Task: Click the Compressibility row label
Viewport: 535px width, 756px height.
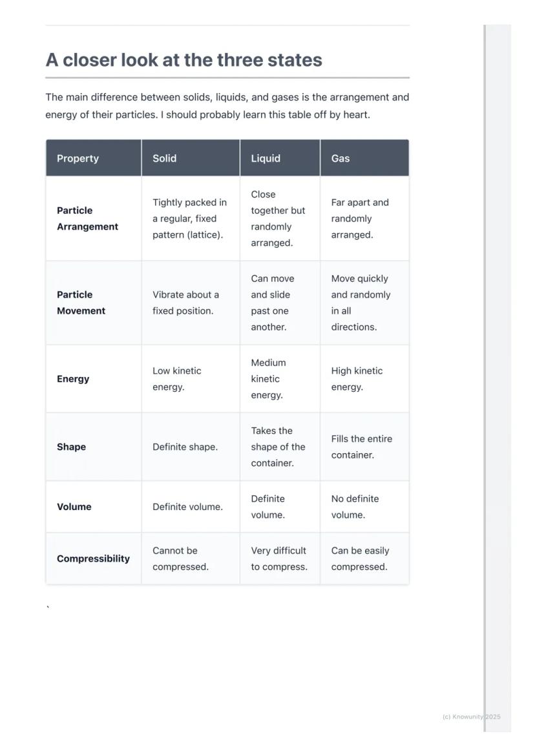Action: tap(93, 558)
